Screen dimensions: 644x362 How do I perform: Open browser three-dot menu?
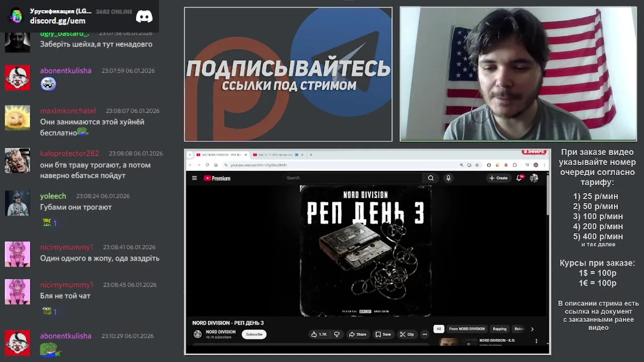coord(544,165)
